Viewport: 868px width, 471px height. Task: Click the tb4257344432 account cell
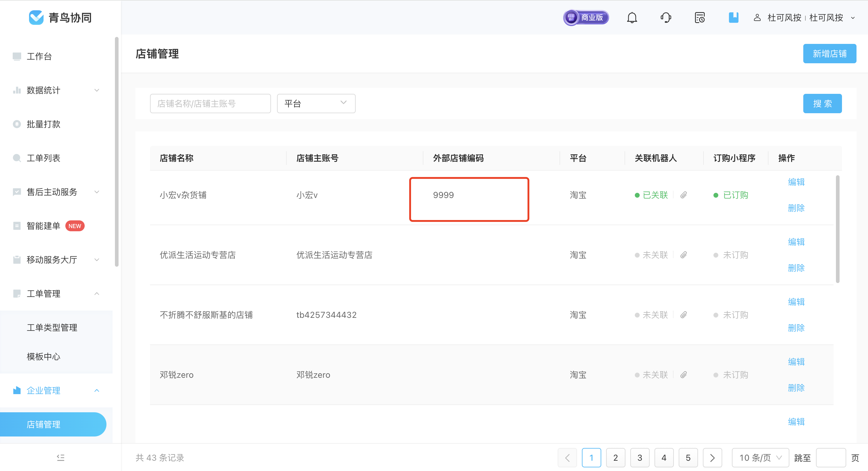(326, 315)
